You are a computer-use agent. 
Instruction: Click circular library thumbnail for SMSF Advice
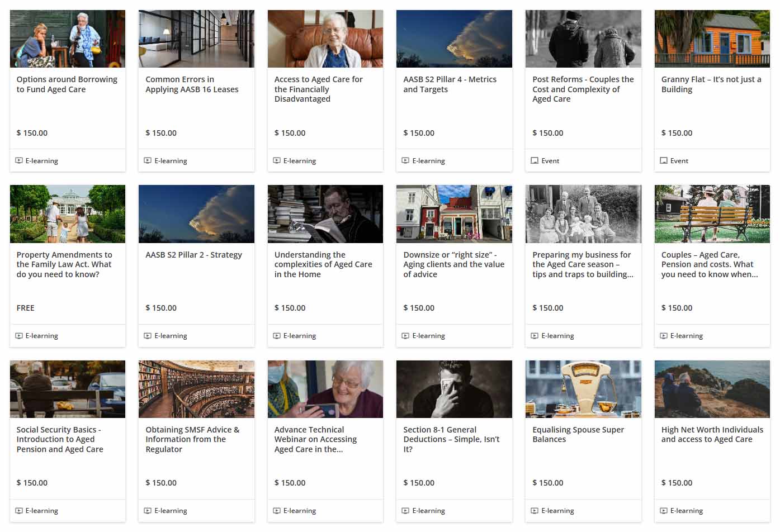(x=196, y=389)
